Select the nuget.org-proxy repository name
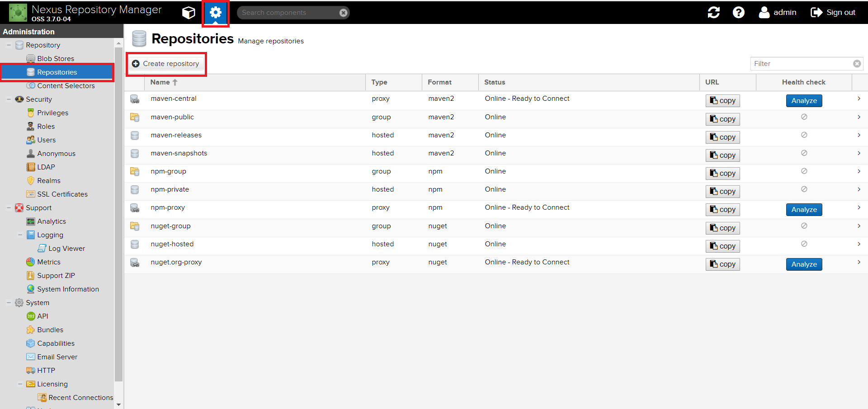This screenshot has height=409, width=868. click(176, 262)
